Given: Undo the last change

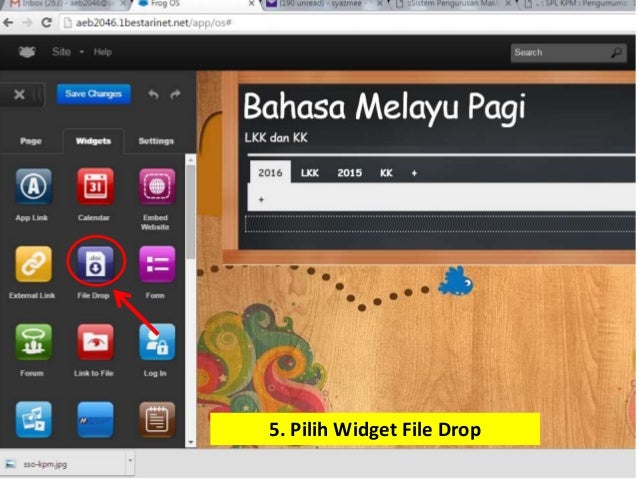Looking at the screenshot, I should (x=153, y=94).
